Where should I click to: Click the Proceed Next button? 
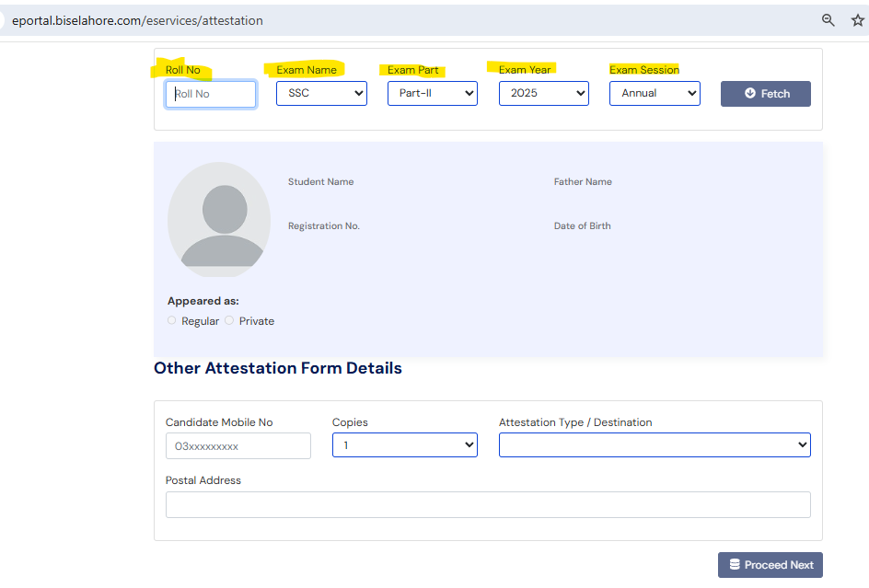click(x=771, y=565)
